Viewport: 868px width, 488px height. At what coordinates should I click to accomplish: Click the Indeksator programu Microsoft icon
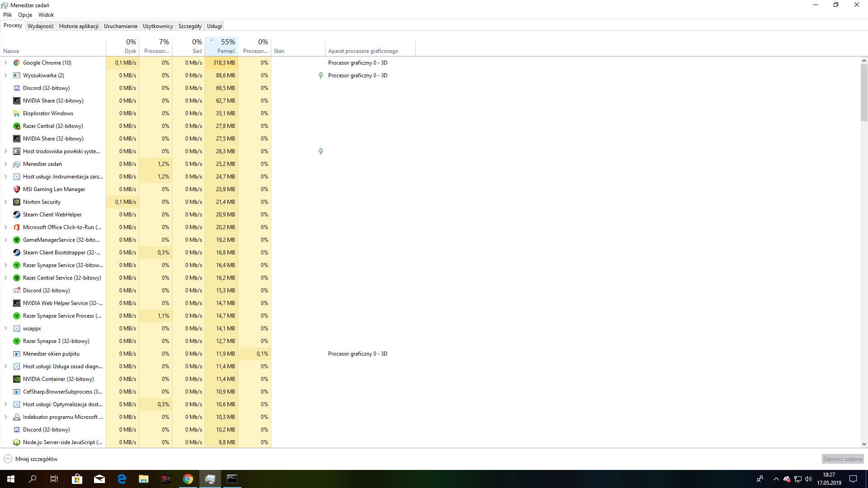17,417
